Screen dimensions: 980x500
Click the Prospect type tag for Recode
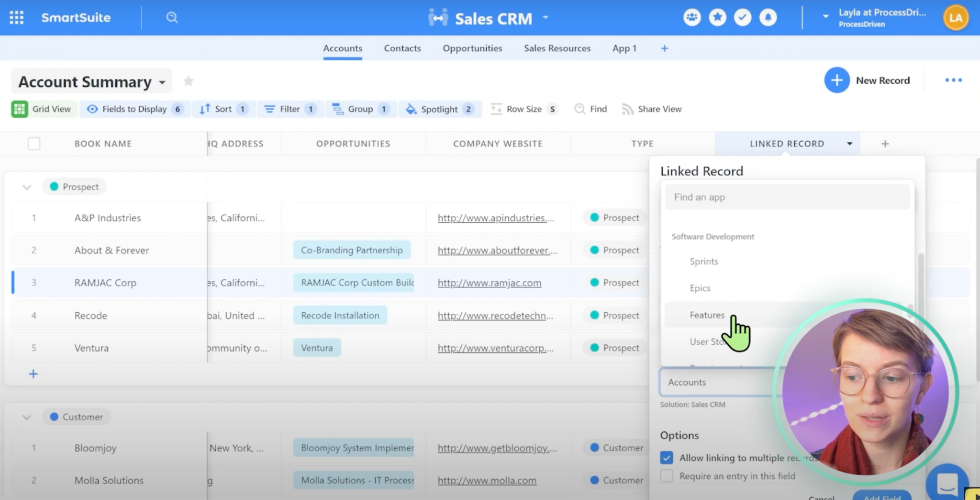point(614,316)
